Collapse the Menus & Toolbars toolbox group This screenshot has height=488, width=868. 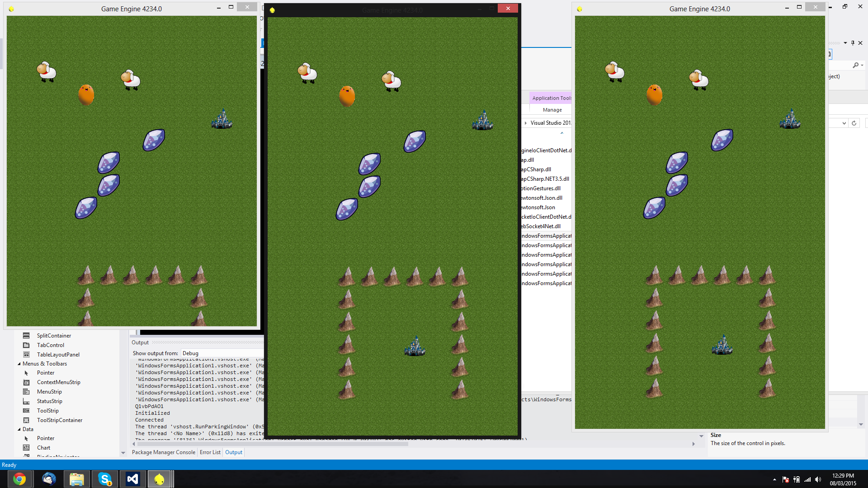click(19, 364)
